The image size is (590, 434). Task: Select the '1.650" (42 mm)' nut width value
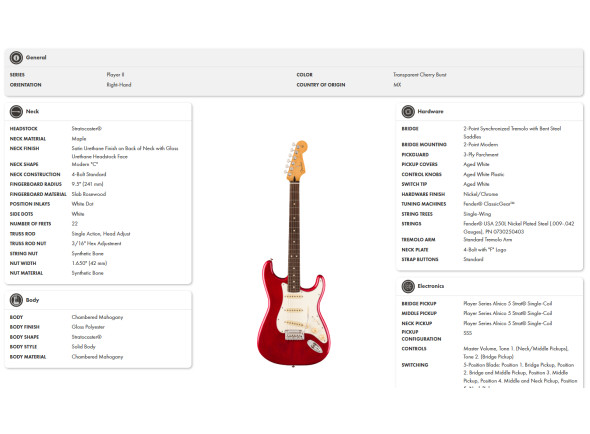tap(90, 263)
